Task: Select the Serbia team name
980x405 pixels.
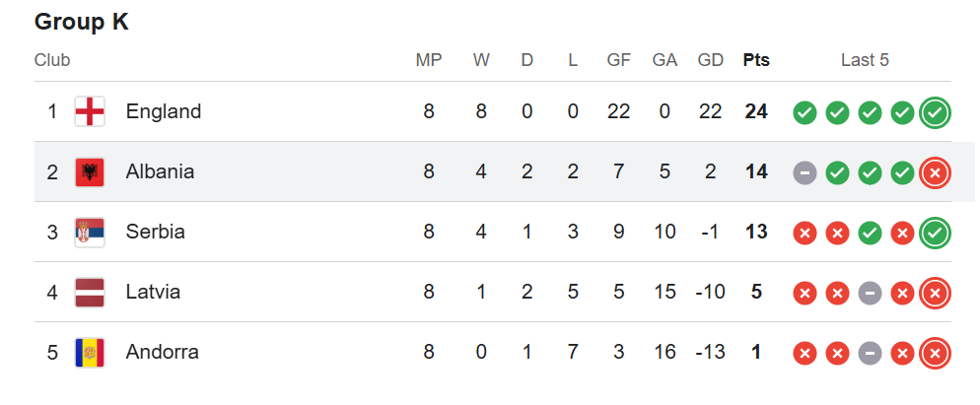Action: tap(156, 232)
